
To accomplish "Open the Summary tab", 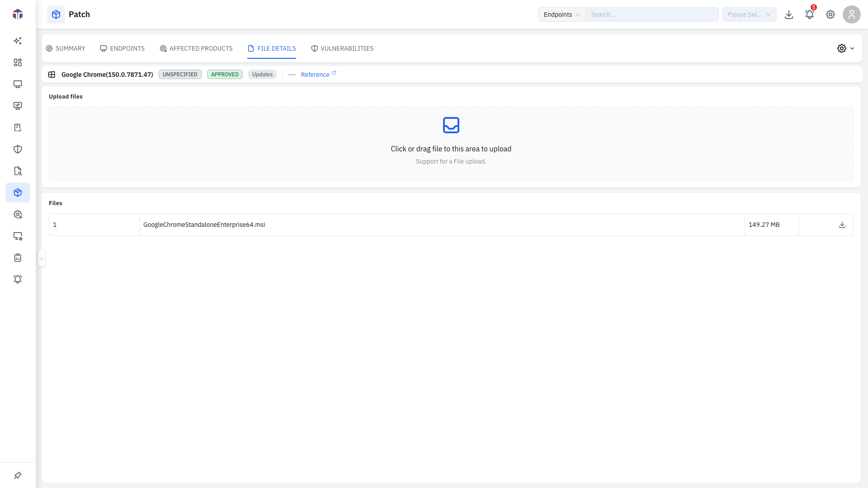I will point(66,48).
